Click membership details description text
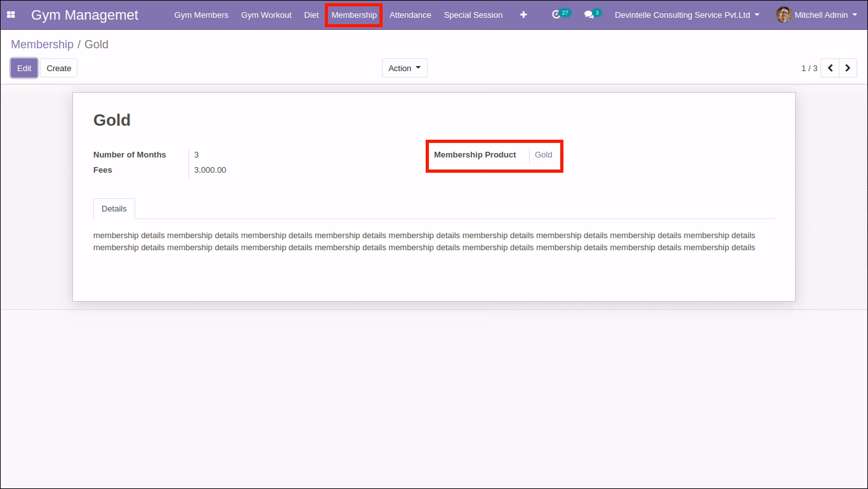 (424, 241)
